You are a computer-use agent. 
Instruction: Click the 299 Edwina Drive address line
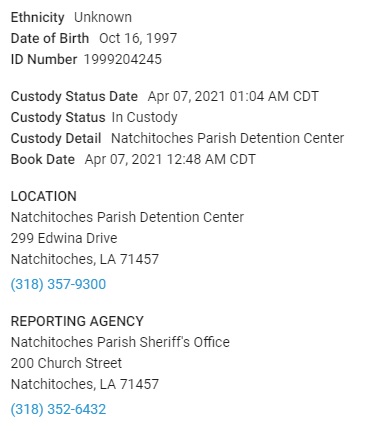[64, 238]
